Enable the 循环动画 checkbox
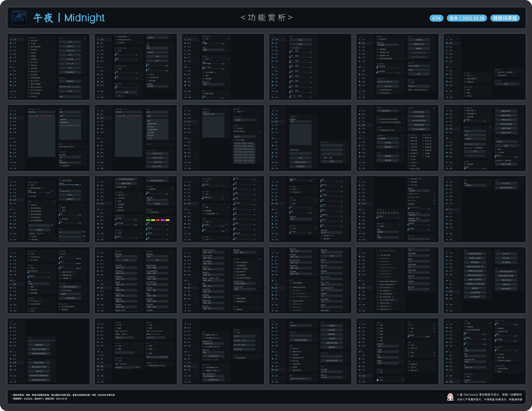The width and height of the screenshot is (532, 411). pos(147,81)
